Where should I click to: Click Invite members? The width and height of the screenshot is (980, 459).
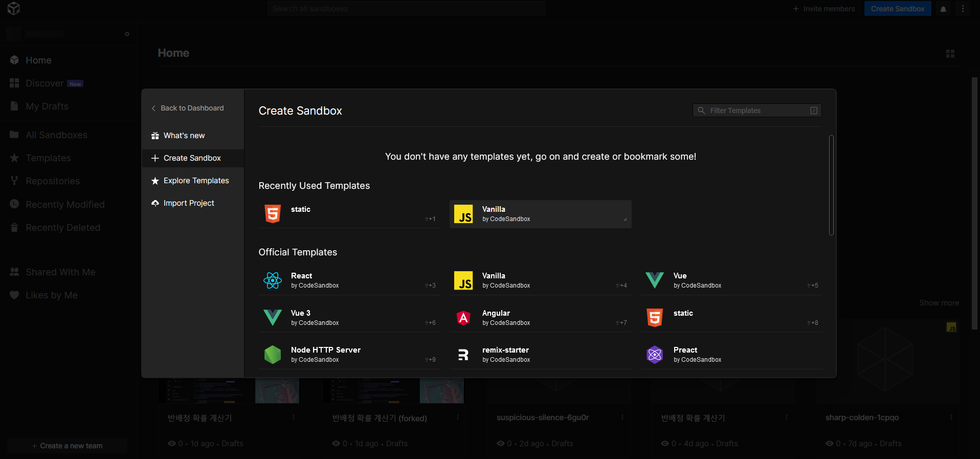coord(824,9)
